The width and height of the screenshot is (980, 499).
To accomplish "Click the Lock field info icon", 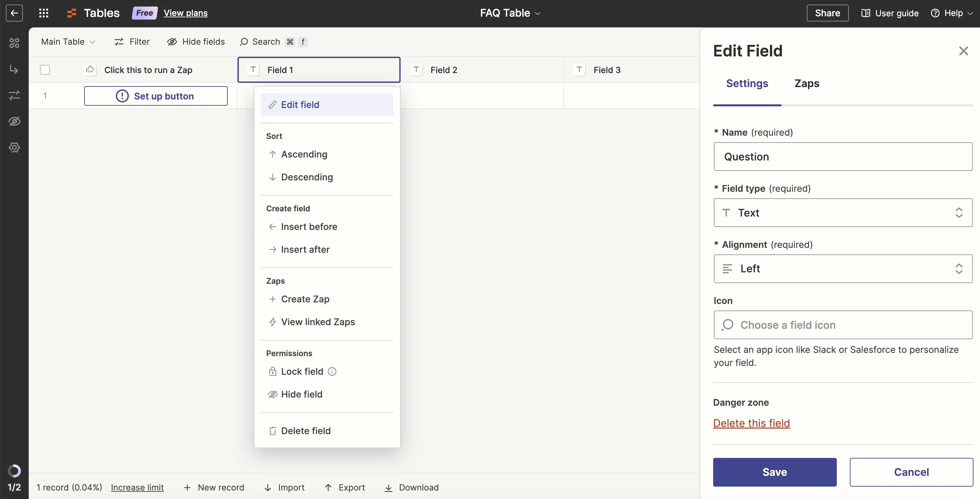I will point(332,371).
